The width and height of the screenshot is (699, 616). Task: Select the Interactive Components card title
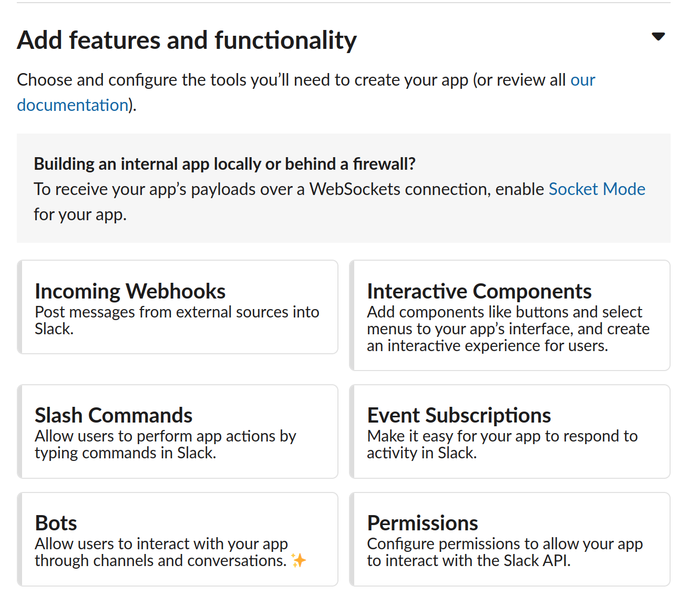point(479,291)
